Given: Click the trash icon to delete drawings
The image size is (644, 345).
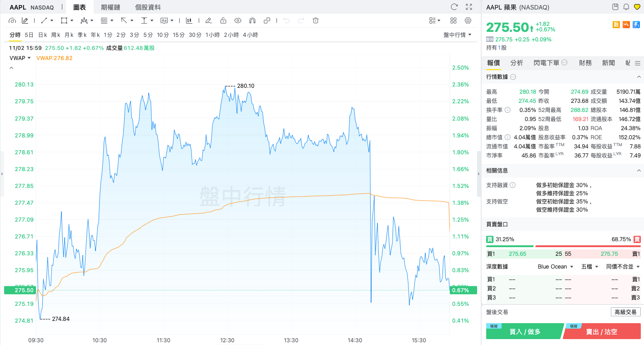Looking at the screenshot, I should (x=316, y=20).
